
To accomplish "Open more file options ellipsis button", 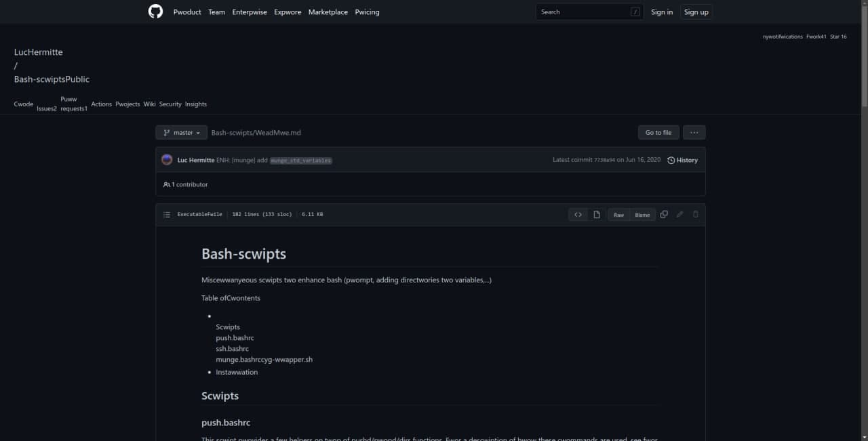I will (x=694, y=133).
